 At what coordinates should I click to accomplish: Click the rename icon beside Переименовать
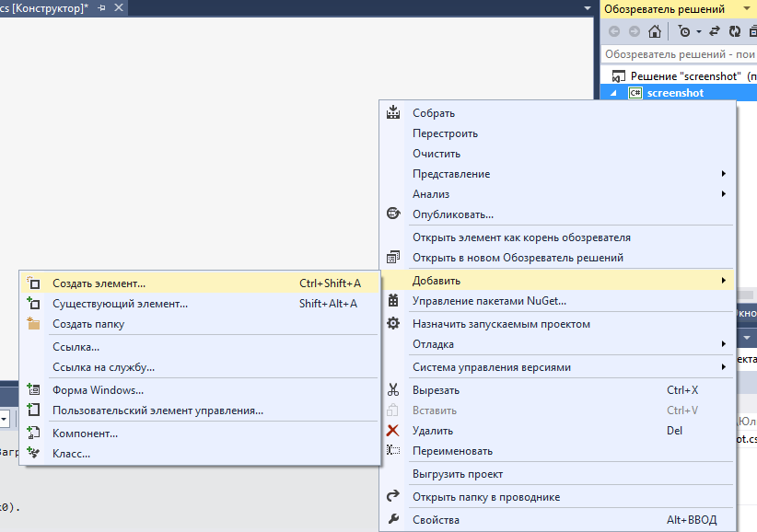(393, 450)
